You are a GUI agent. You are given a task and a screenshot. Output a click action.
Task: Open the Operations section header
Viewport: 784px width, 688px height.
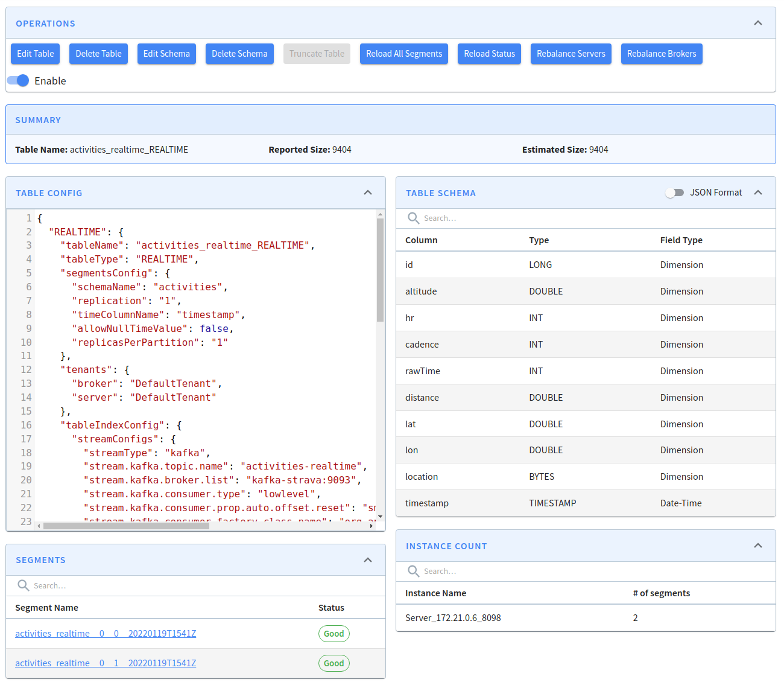(45, 23)
